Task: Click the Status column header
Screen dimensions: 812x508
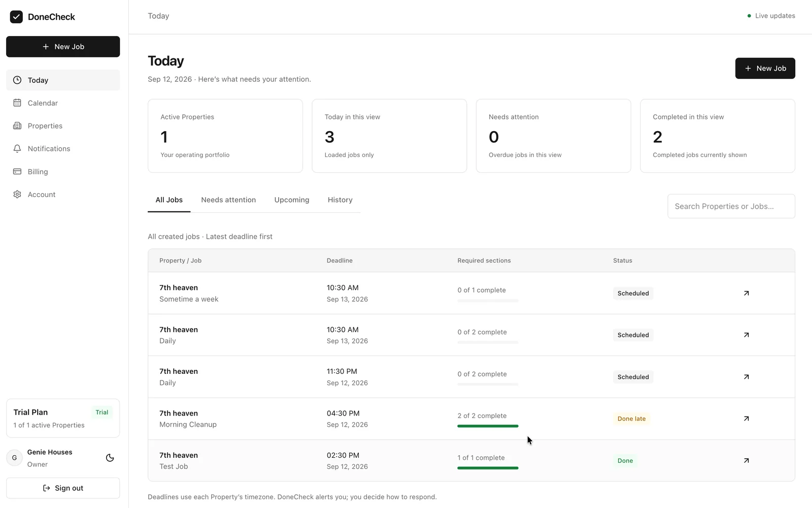Action: [x=623, y=261]
